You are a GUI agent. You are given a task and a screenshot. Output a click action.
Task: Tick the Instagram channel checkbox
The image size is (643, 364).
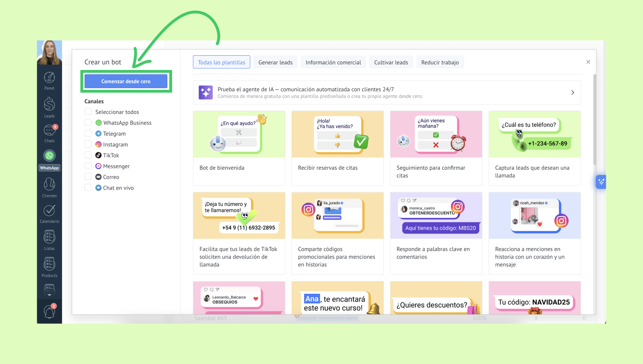[x=88, y=144]
